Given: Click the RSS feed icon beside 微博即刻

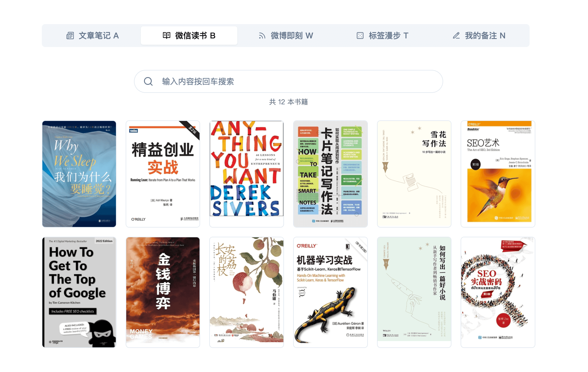Looking at the screenshot, I should click(x=262, y=36).
